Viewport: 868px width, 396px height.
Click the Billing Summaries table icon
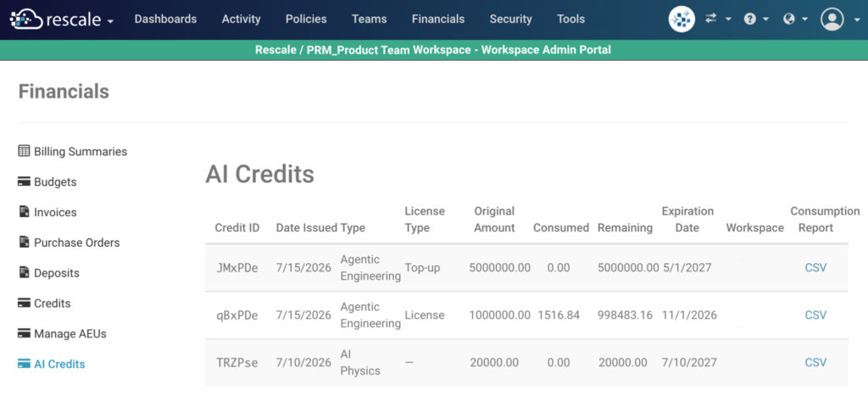click(x=24, y=151)
